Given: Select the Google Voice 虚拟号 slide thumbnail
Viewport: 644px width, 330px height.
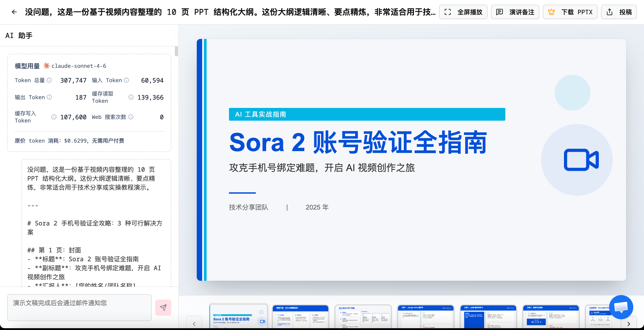Looking at the screenshot, I should [426, 316].
